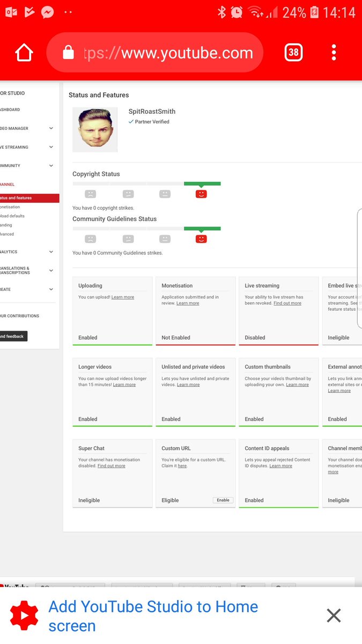Click the address bar URL field
The width and height of the screenshot is (362, 644).
155,53
